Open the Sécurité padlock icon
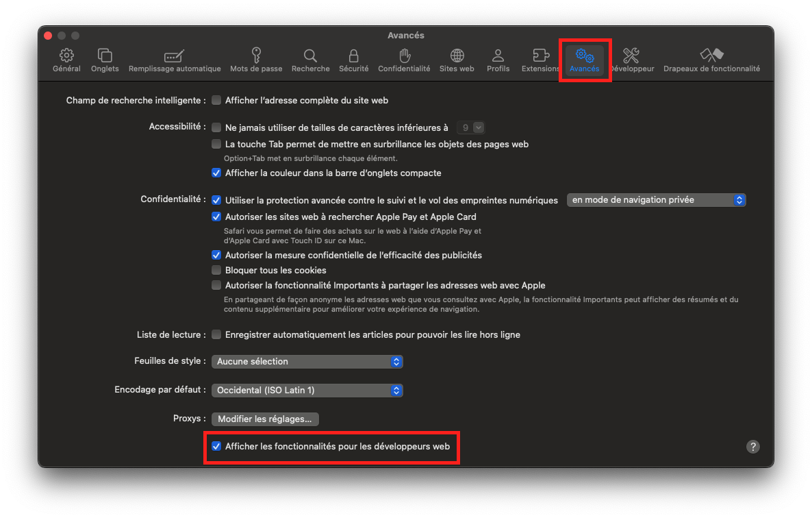This screenshot has height=518, width=812. point(354,56)
